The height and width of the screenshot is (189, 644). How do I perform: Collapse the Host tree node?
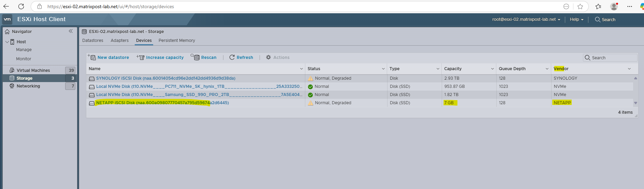click(x=7, y=42)
